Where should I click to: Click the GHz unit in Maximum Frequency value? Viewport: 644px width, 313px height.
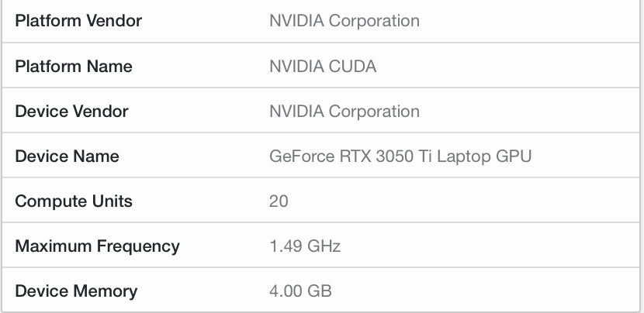(322, 246)
